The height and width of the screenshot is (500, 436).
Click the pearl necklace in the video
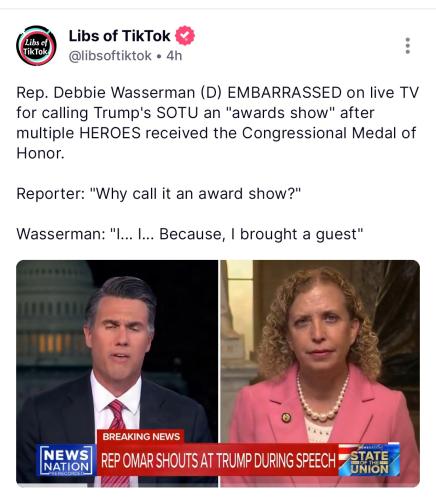pos(323,397)
